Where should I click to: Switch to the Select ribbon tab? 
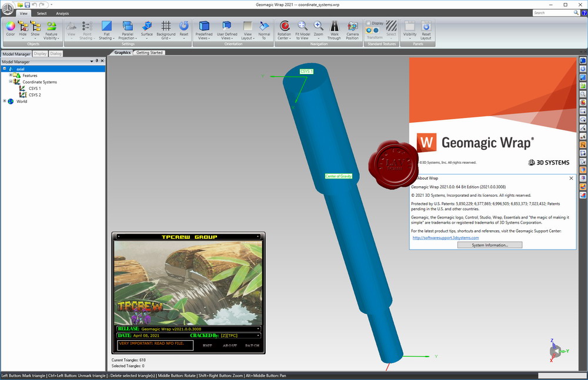(x=42, y=14)
